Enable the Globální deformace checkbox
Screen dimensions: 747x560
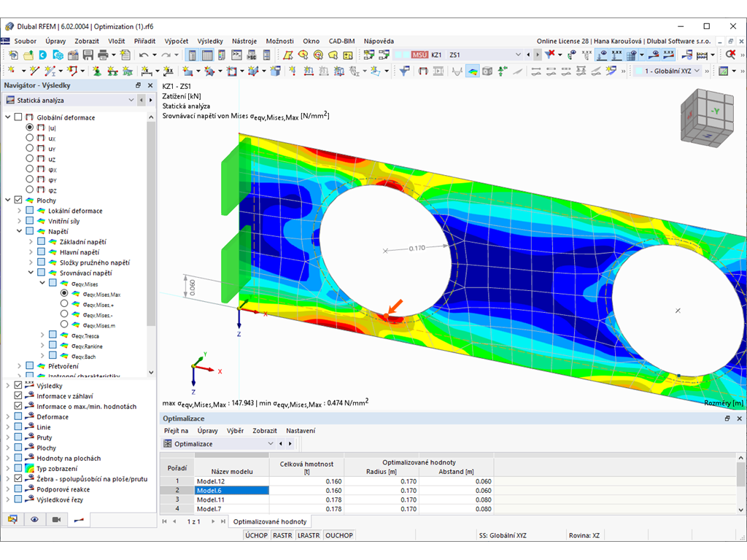pos(18,117)
